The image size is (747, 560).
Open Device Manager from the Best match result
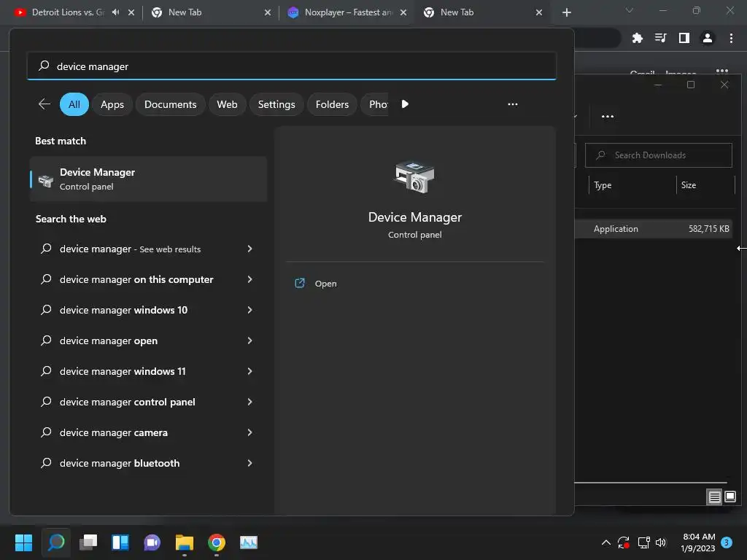(148, 179)
